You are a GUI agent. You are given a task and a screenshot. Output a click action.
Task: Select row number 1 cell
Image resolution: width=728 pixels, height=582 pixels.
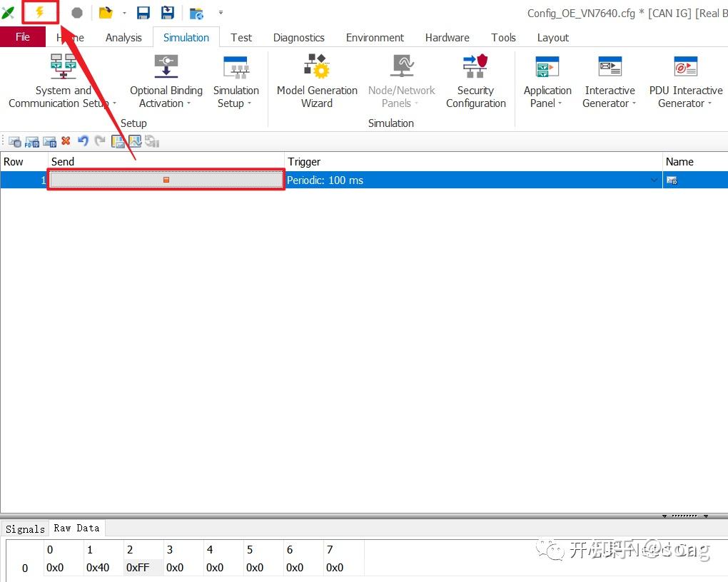click(24, 180)
